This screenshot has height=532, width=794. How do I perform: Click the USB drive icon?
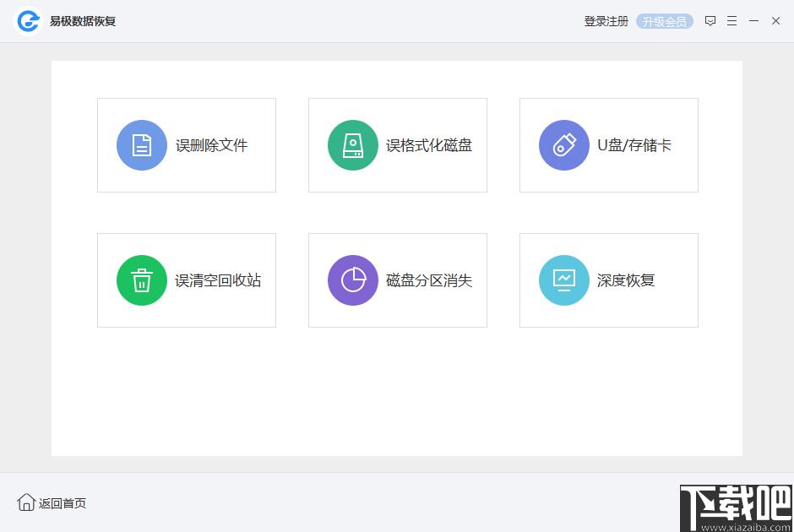(x=564, y=145)
